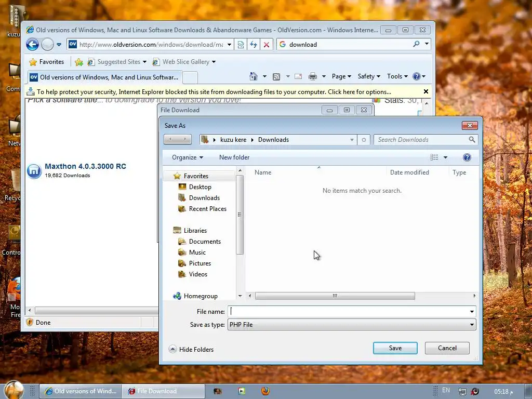Expand Save As path history dropdown

pos(352,140)
